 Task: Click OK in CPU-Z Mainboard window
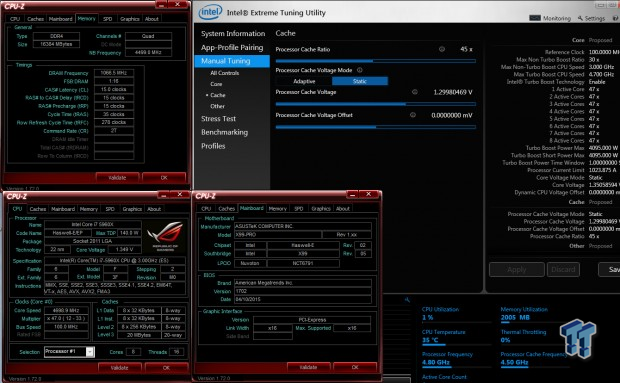click(x=355, y=367)
